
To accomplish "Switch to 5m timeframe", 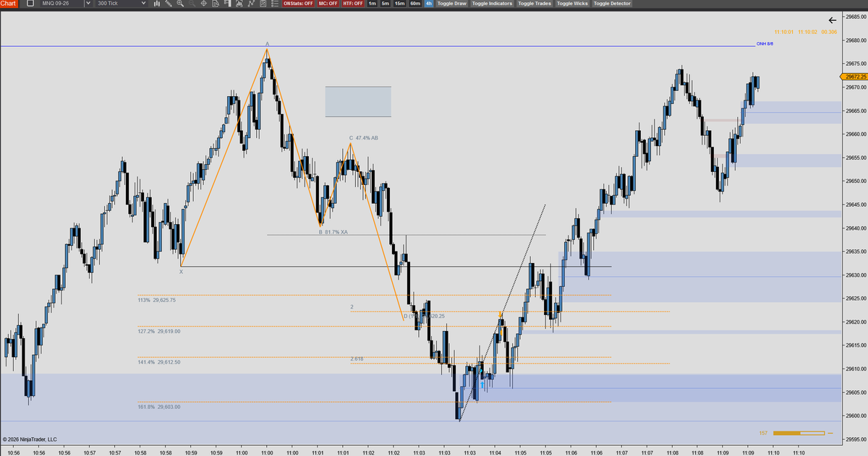I will [386, 4].
